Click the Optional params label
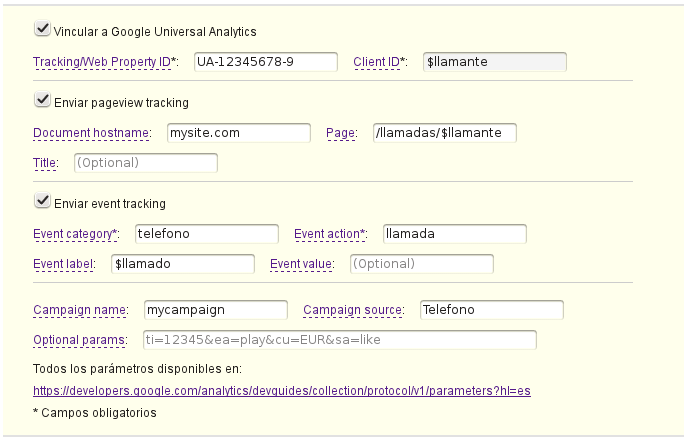Viewport: 688px width, 440px height. 80,340
